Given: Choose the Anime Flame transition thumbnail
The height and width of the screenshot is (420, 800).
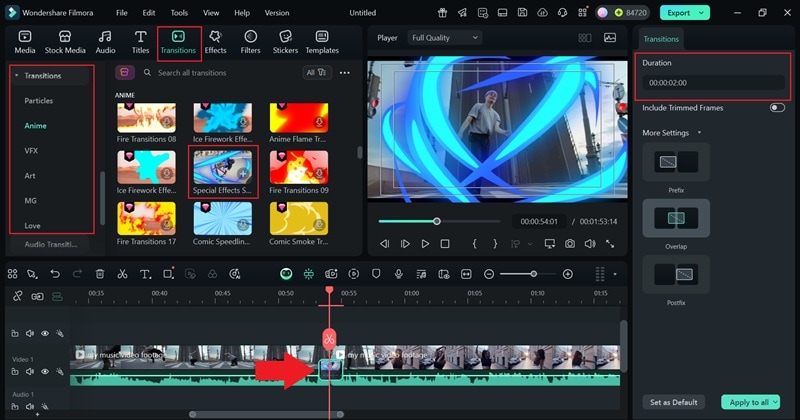Looking at the screenshot, I should pyautogui.click(x=298, y=118).
